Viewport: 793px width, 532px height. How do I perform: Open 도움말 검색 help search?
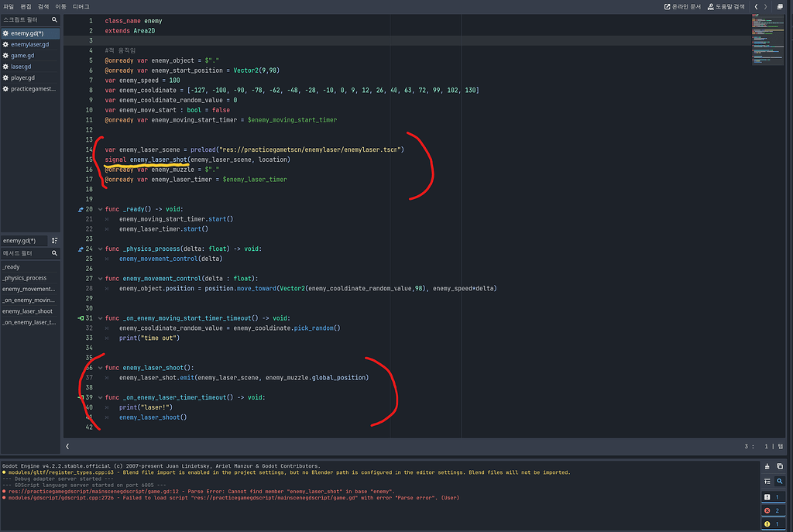726,6
